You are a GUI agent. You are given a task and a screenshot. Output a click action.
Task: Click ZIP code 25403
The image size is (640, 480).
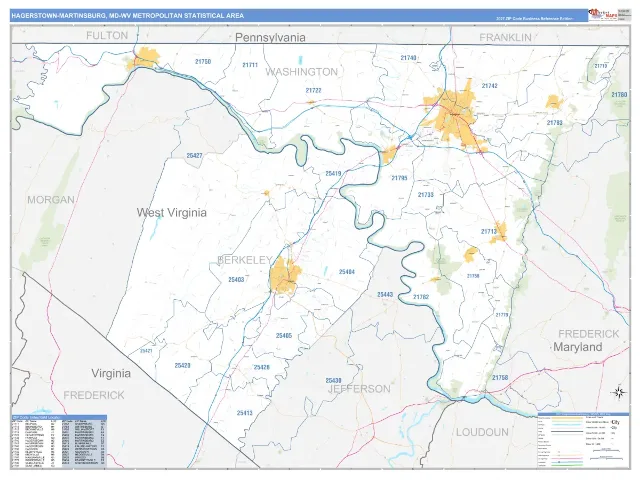(x=236, y=280)
